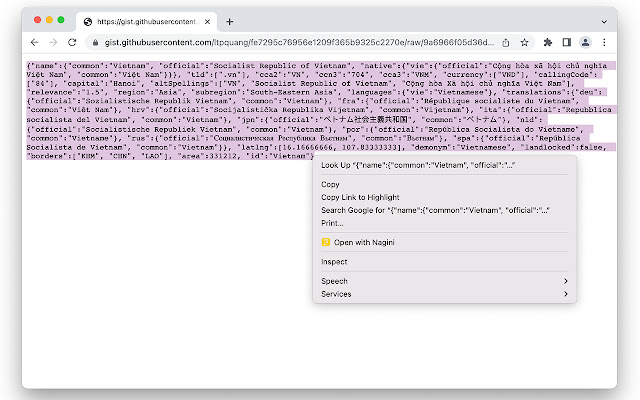This screenshot has width=640, height=400.
Task: Close the gist.githubusercontent tab
Action: [x=206, y=21]
